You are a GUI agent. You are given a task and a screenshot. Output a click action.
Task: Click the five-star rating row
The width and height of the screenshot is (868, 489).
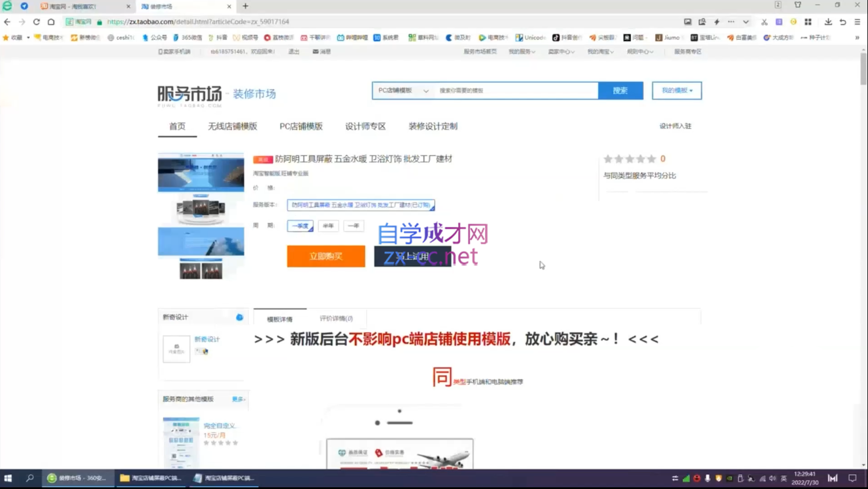pyautogui.click(x=630, y=159)
